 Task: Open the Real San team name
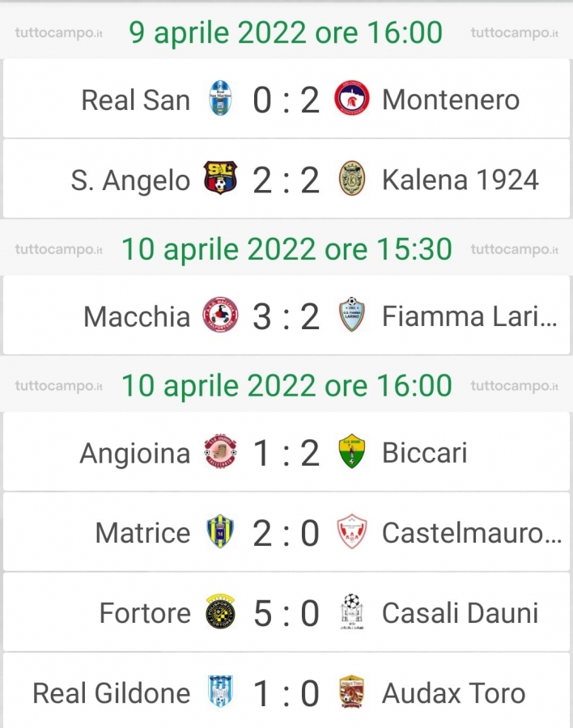[136, 99]
